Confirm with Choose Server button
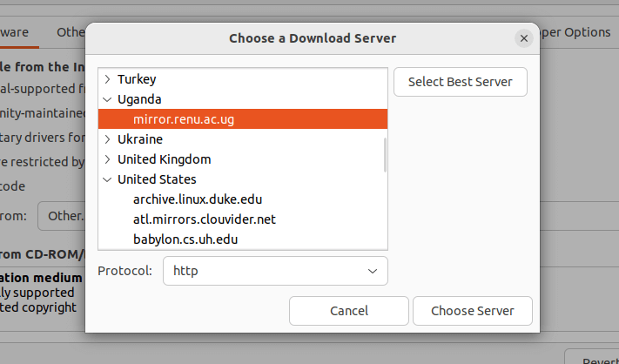619x364 pixels. pos(472,311)
